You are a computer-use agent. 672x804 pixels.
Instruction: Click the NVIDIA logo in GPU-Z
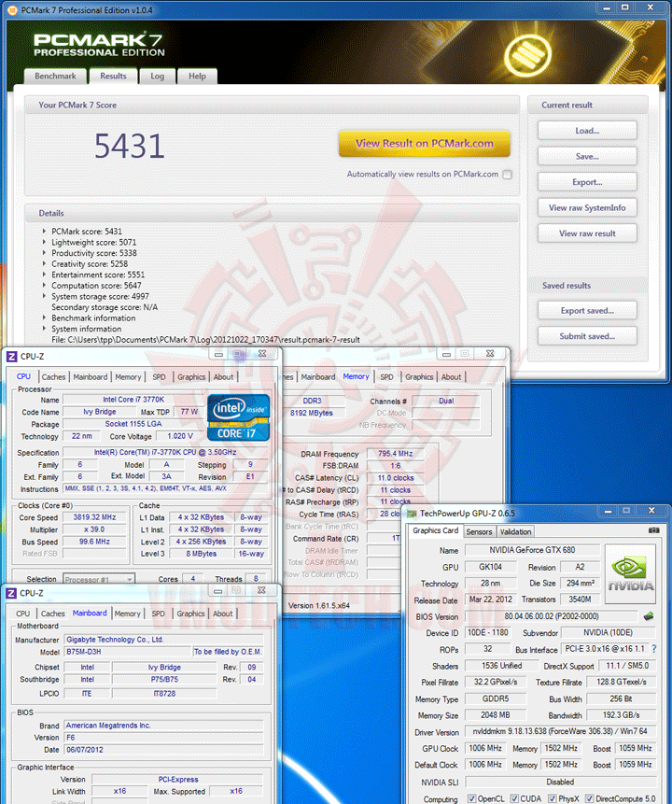coord(630,573)
